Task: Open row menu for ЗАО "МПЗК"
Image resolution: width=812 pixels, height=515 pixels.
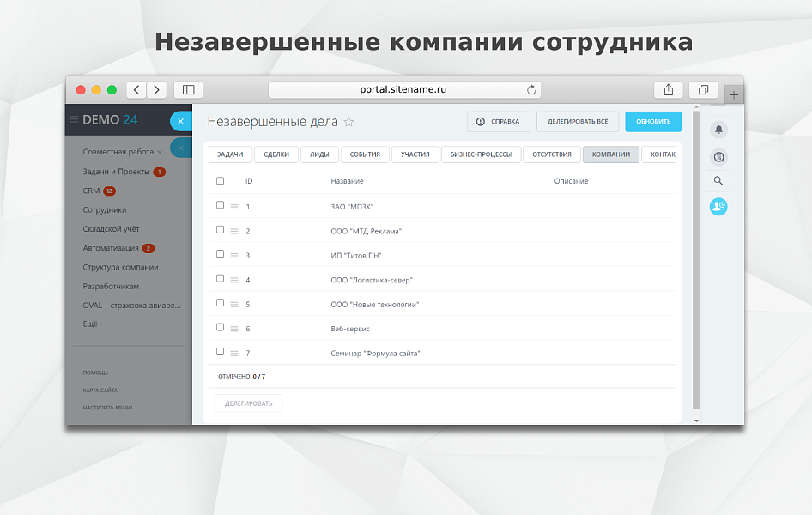Action: point(234,207)
